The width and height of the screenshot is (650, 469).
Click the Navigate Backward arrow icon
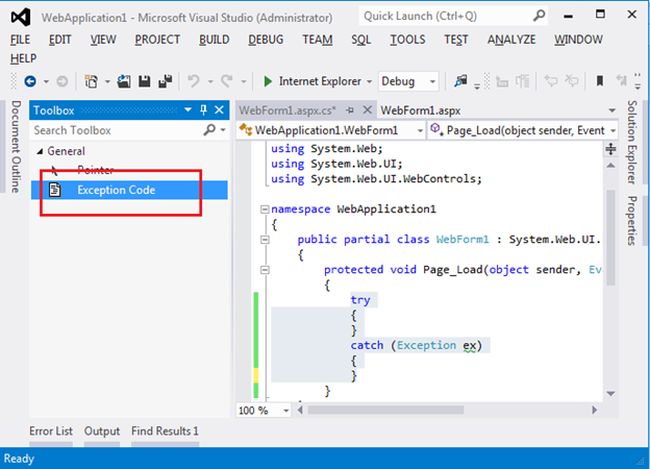30,81
